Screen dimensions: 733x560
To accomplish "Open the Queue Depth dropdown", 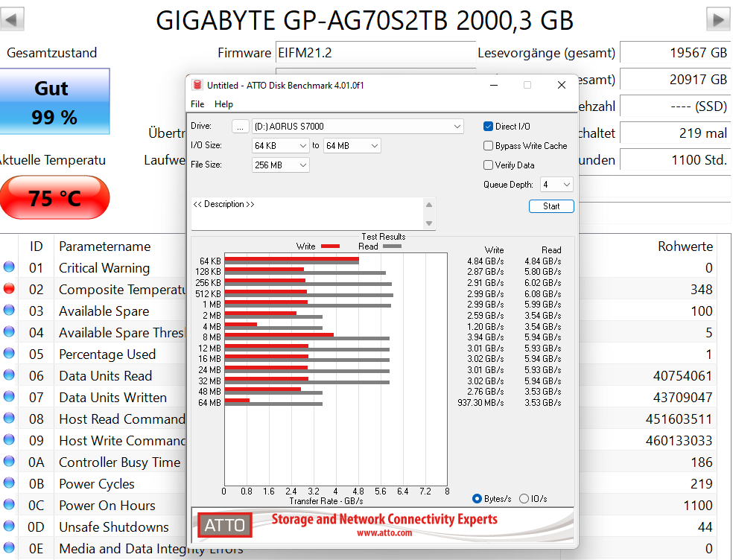I will point(556,185).
